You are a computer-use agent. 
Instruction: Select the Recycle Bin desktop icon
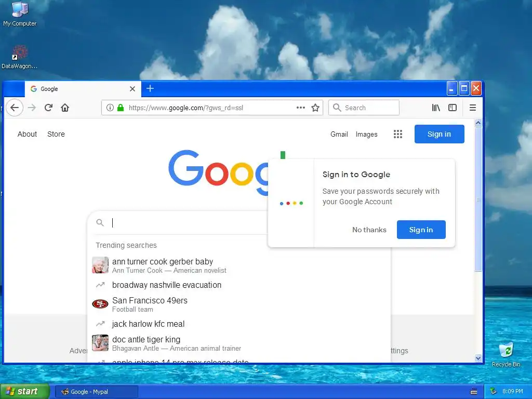point(506,355)
